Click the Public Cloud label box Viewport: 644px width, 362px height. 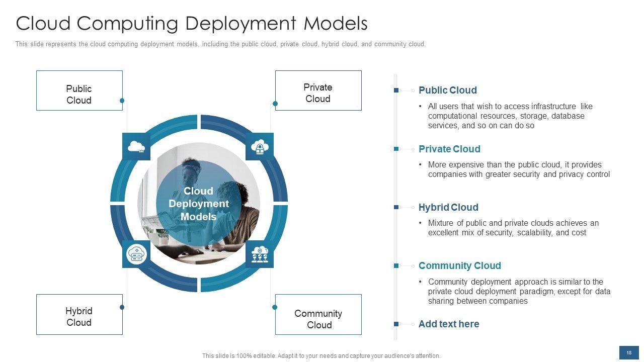(x=79, y=90)
